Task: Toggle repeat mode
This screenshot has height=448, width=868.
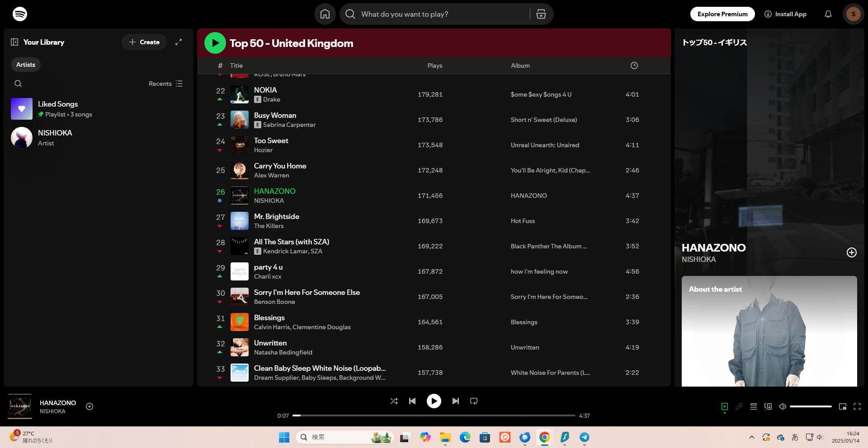Action: pyautogui.click(x=474, y=401)
